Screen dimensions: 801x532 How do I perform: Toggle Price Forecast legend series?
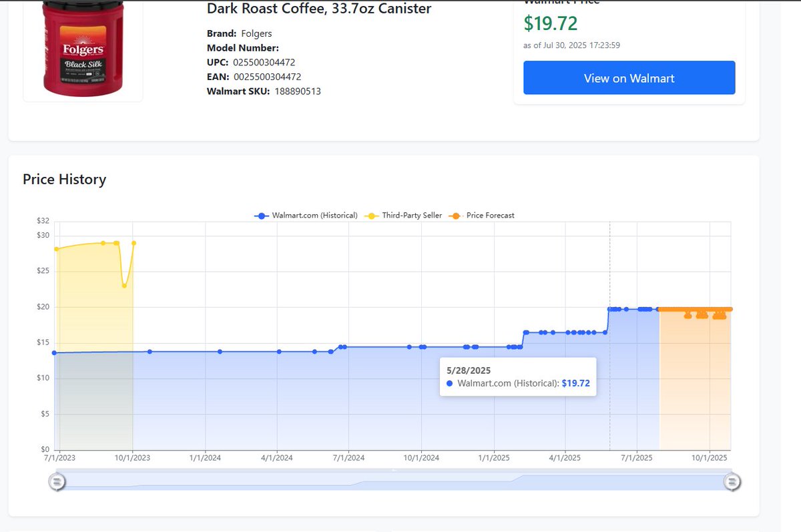[x=481, y=216]
